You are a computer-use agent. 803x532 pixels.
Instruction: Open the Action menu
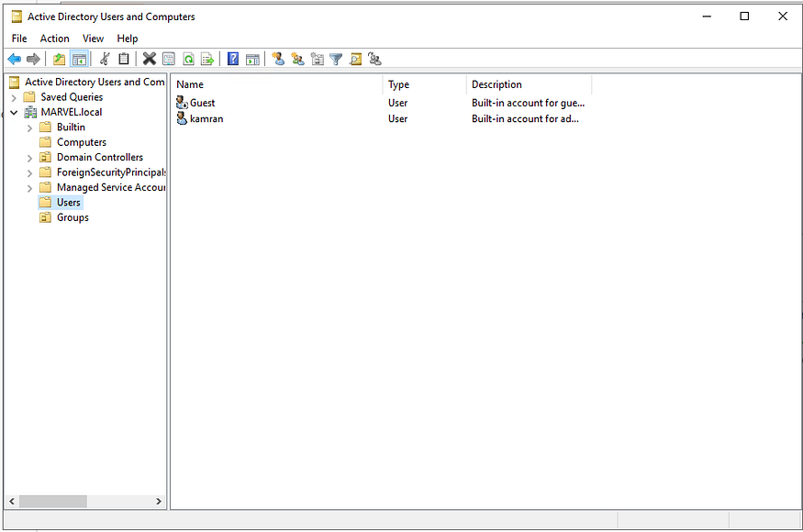tap(54, 39)
